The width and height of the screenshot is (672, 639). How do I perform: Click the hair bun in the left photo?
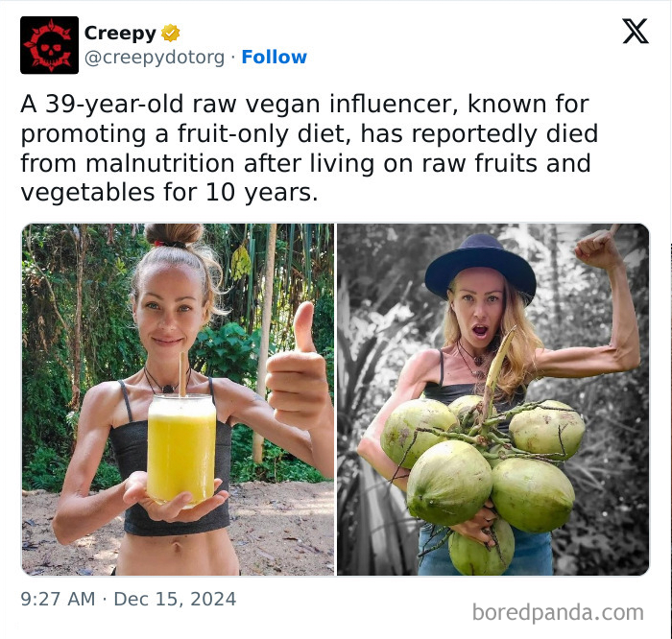(174, 234)
